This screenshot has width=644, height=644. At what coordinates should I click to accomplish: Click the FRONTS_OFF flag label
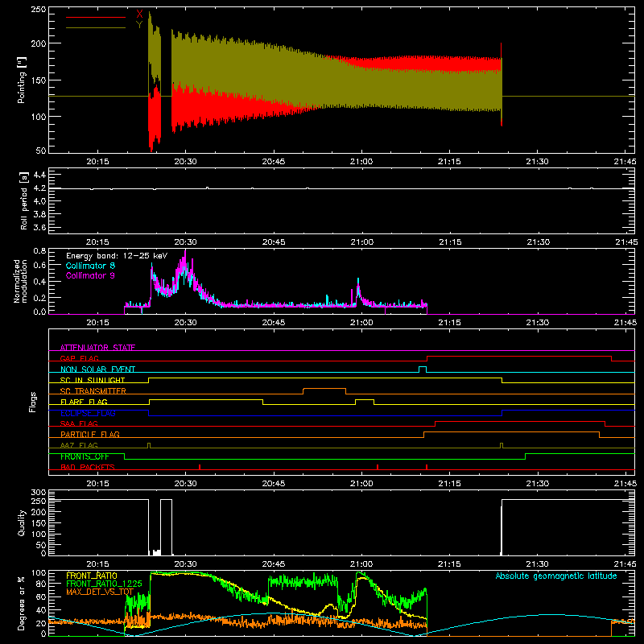85,456
